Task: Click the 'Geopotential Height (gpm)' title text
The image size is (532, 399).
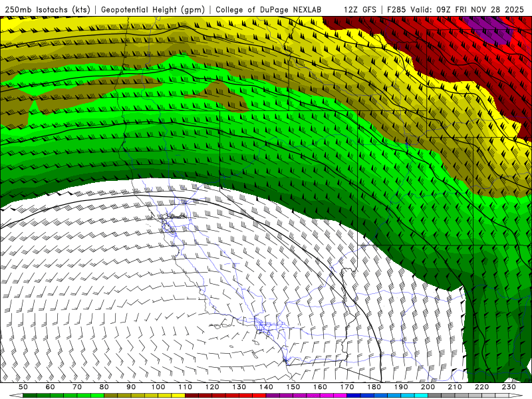Action: coord(153,9)
